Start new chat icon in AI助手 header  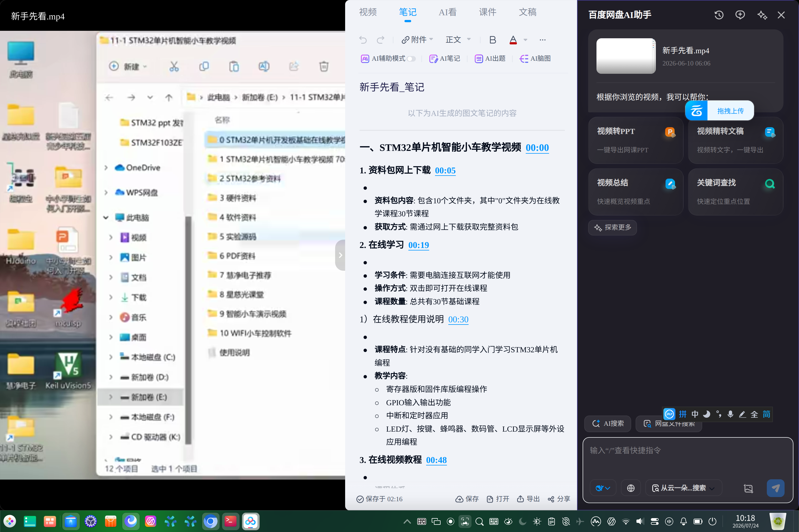pyautogui.click(x=740, y=15)
